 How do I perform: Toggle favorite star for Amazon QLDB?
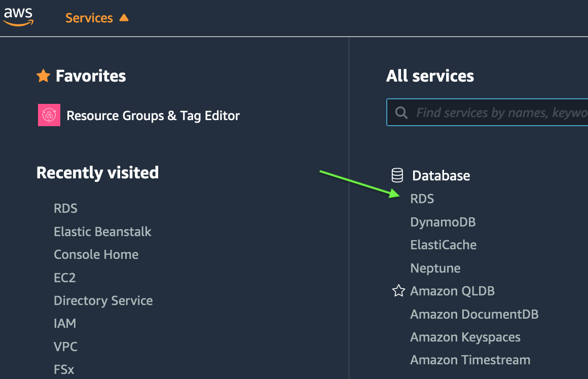[x=398, y=291]
